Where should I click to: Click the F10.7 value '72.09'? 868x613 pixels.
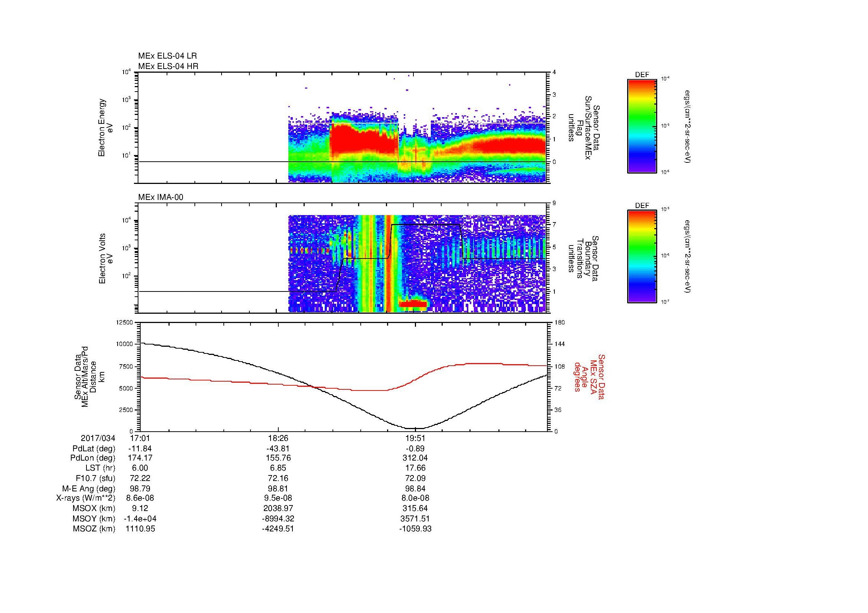click(415, 478)
